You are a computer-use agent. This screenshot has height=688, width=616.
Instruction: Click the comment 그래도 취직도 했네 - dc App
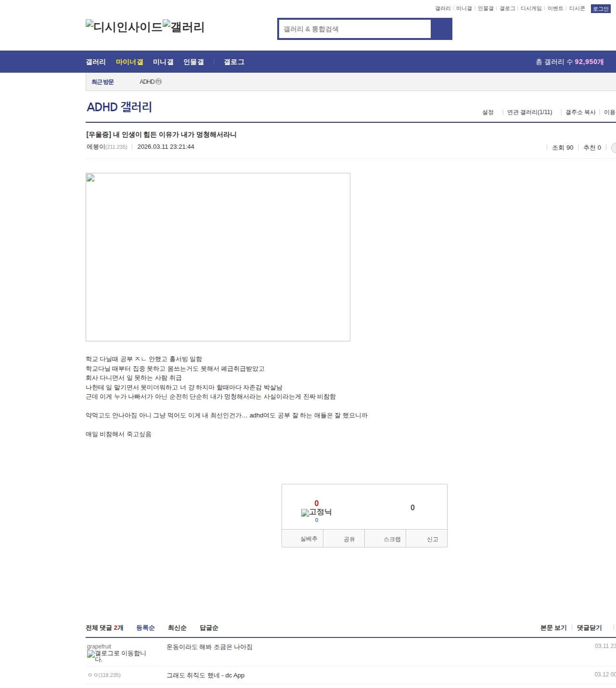205,675
